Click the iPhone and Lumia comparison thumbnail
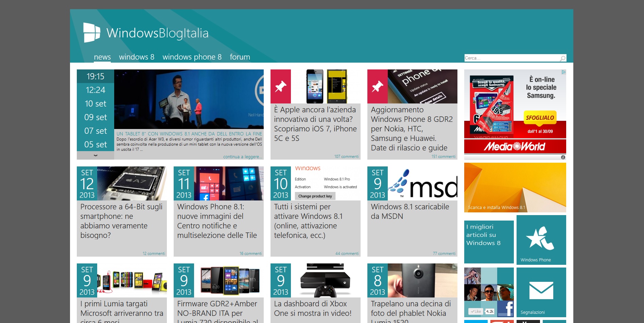This screenshot has height=323, width=644. [x=326, y=86]
